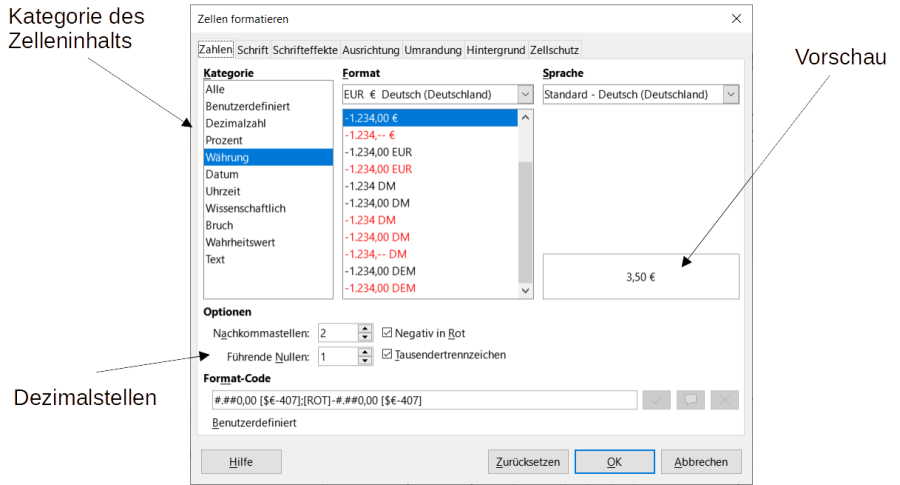Expand the Sprache language dropdown
The width and height of the screenshot is (900, 485).
tap(730, 94)
